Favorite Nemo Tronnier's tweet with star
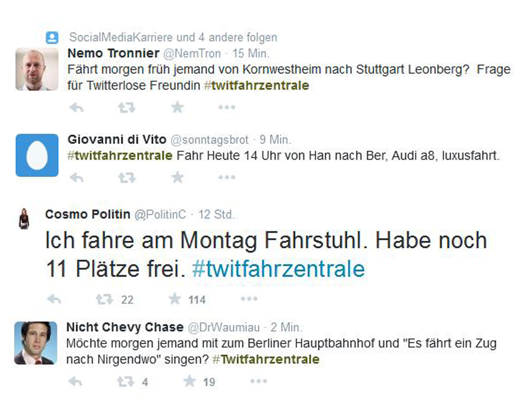Viewport: 532px width, 408px height. [177, 107]
